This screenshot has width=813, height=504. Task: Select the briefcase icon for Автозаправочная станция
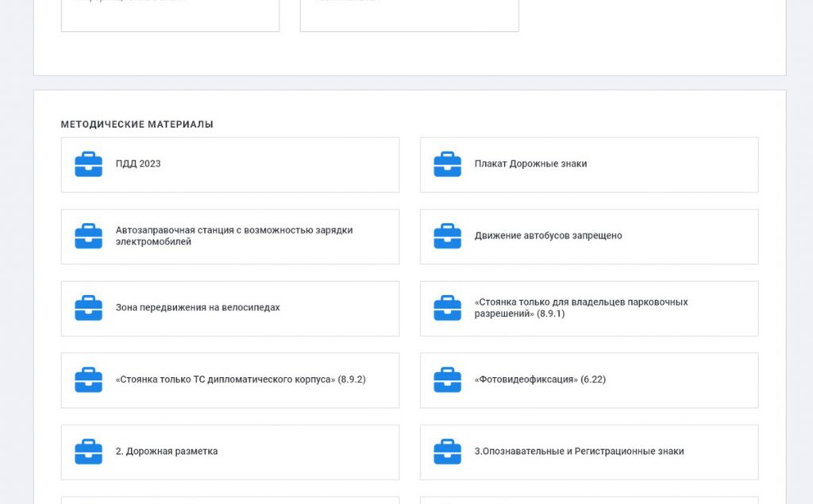[x=88, y=237]
